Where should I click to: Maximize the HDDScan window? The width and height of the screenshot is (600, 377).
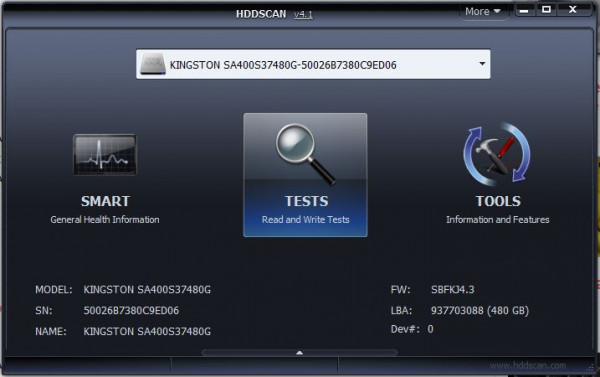pyautogui.click(x=547, y=10)
